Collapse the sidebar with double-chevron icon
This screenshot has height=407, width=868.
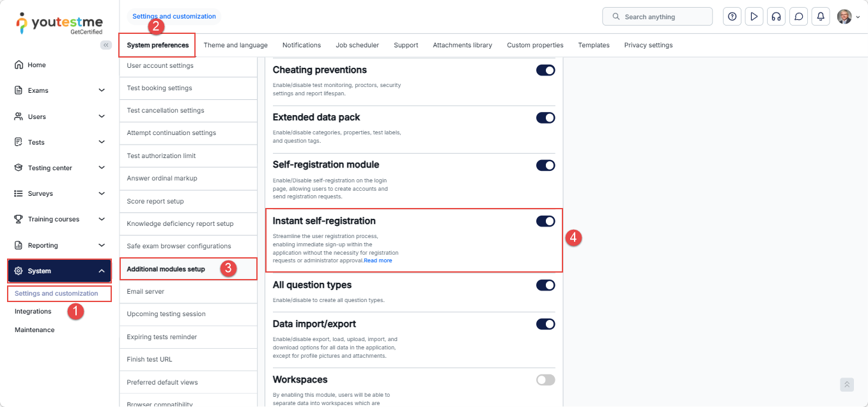[x=105, y=45]
